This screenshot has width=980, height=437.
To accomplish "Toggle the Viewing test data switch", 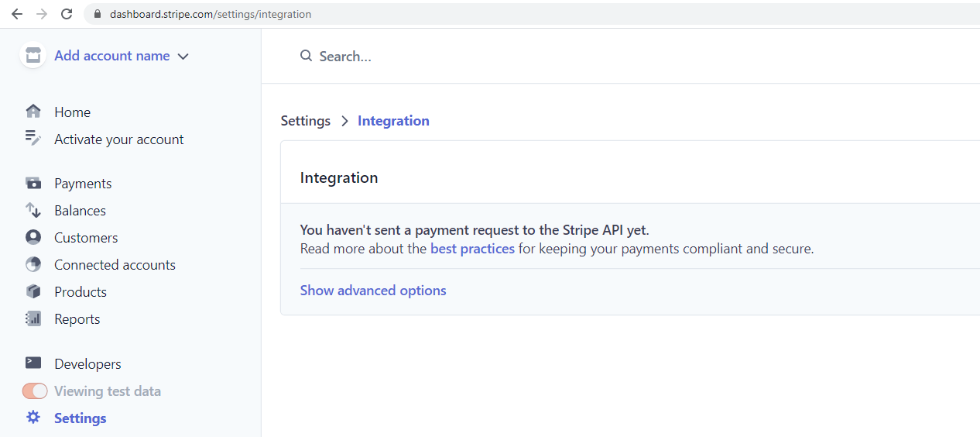I will [x=35, y=391].
